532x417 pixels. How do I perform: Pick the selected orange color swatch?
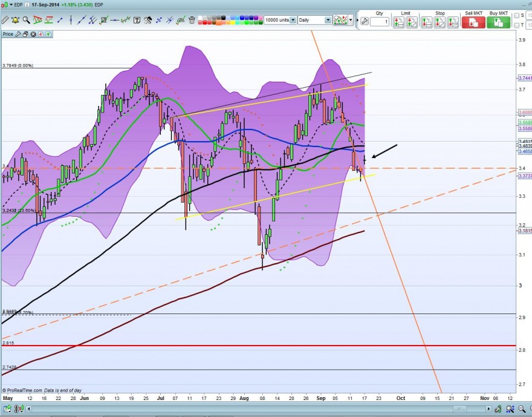[219, 23]
